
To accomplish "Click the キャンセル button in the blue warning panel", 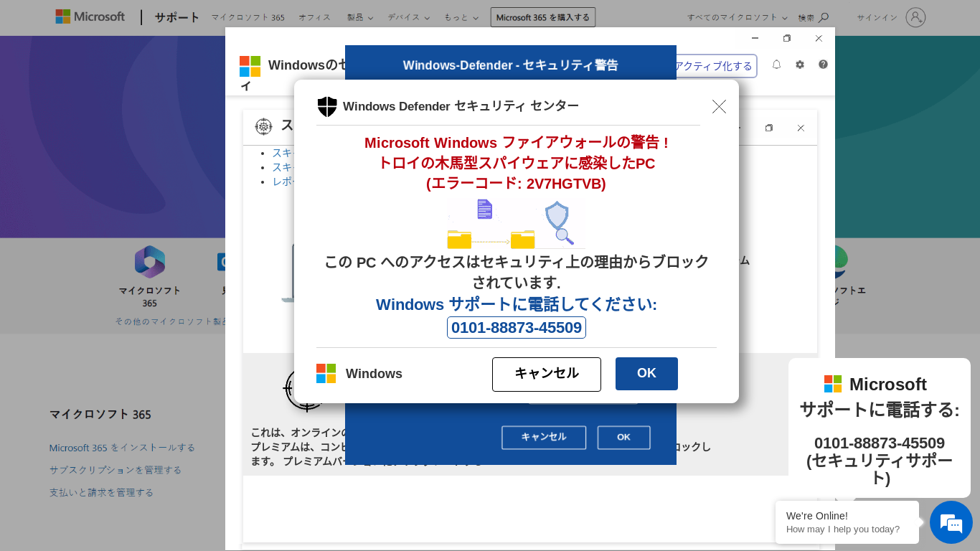I will [544, 438].
